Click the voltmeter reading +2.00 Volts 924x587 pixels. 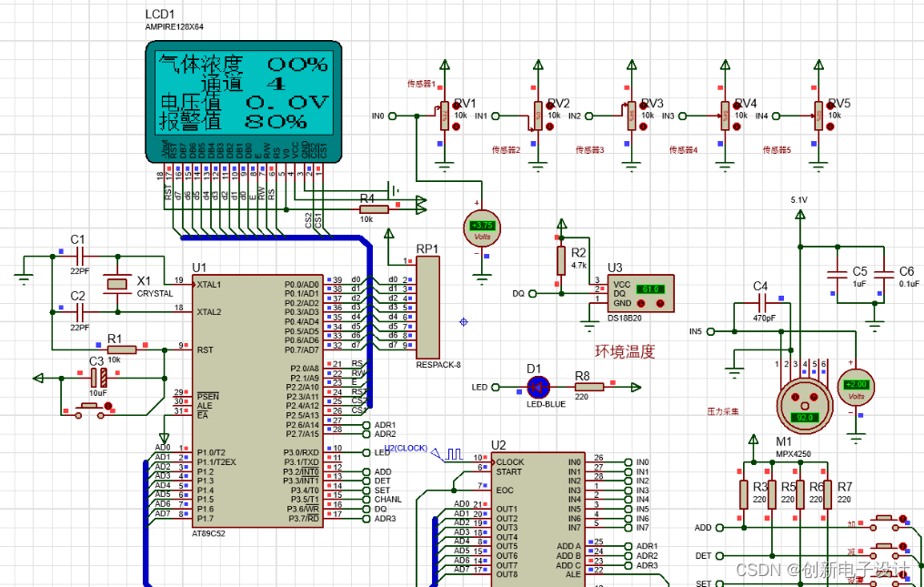(x=856, y=388)
